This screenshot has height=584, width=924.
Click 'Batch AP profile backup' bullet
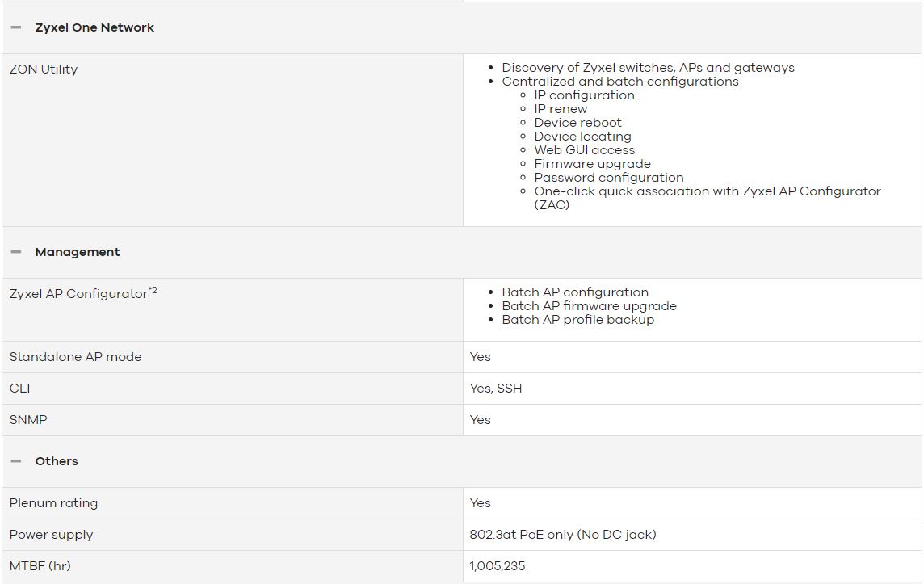[x=578, y=320]
